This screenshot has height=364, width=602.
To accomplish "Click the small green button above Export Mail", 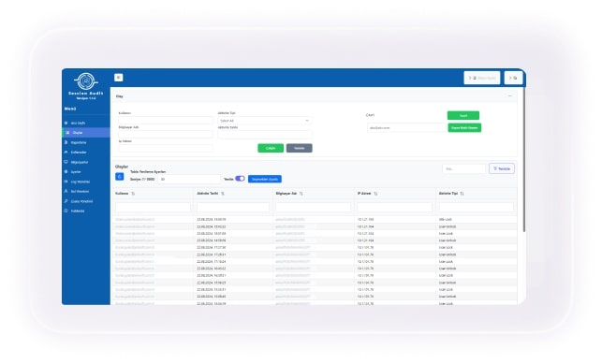I will pyautogui.click(x=463, y=115).
